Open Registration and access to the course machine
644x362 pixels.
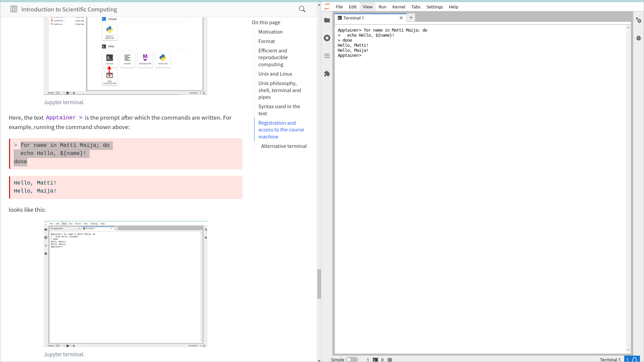pos(281,130)
